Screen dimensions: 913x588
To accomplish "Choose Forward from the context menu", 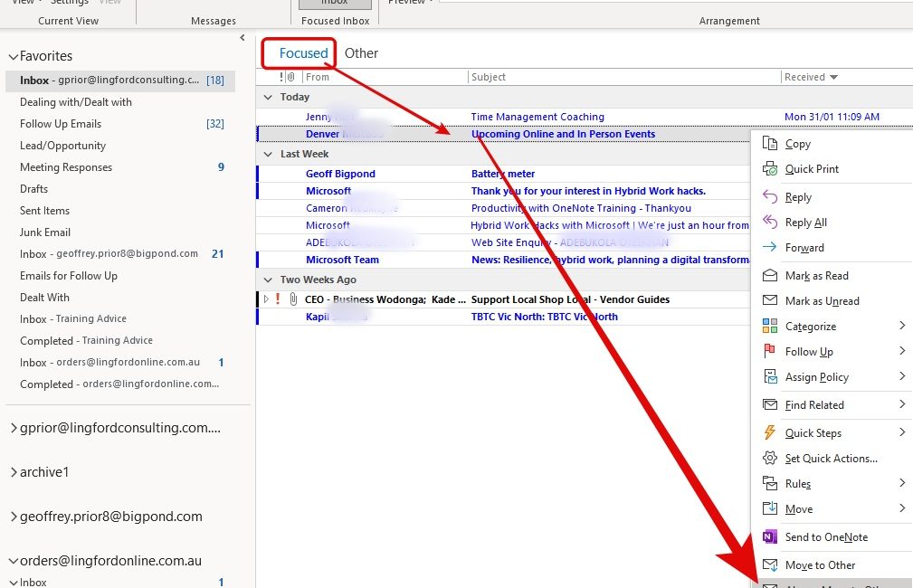I will pyautogui.click(x=804, y=248).
